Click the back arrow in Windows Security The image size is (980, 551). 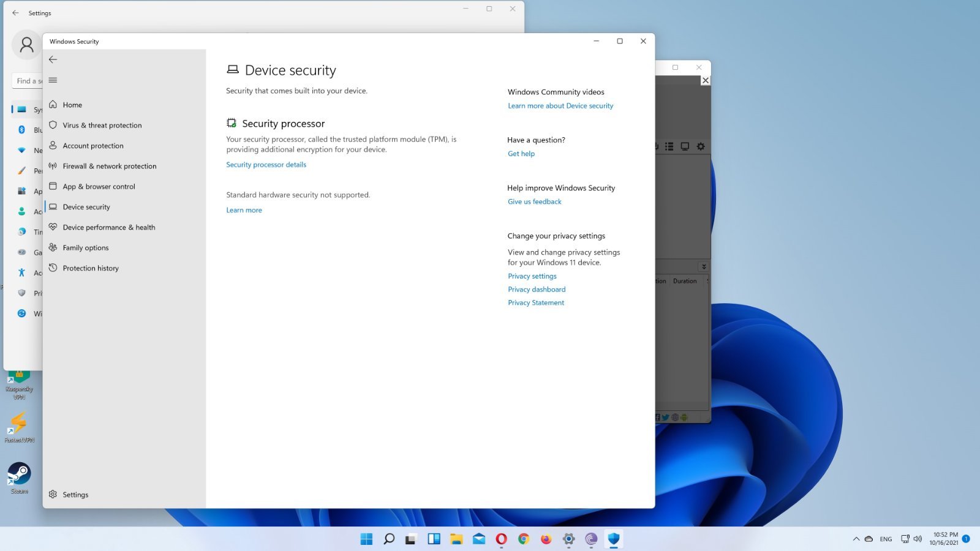[x=53, y=59]
